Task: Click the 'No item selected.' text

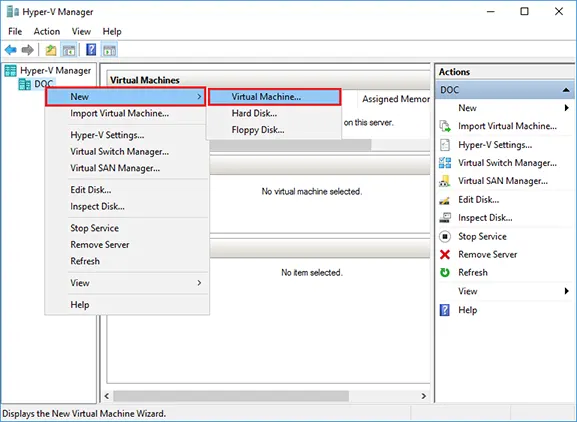Action: 312,273
